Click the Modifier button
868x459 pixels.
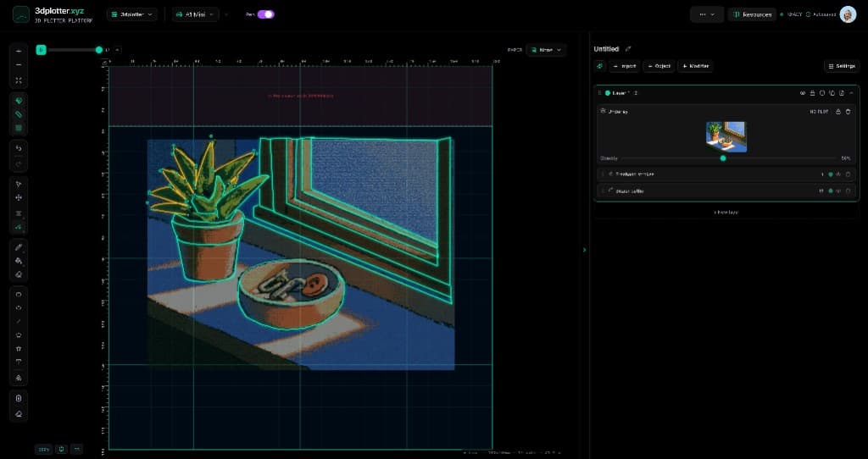tap(695, 66)
